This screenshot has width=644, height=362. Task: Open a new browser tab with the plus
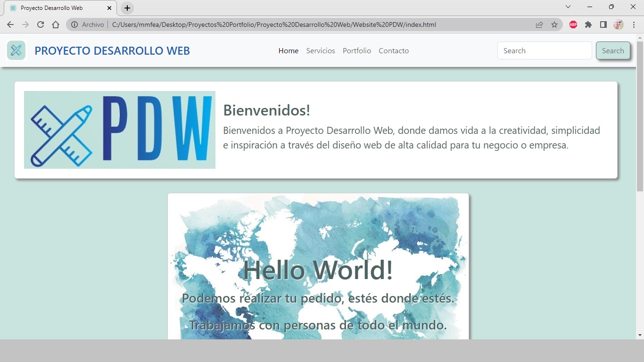pos(127,8)
